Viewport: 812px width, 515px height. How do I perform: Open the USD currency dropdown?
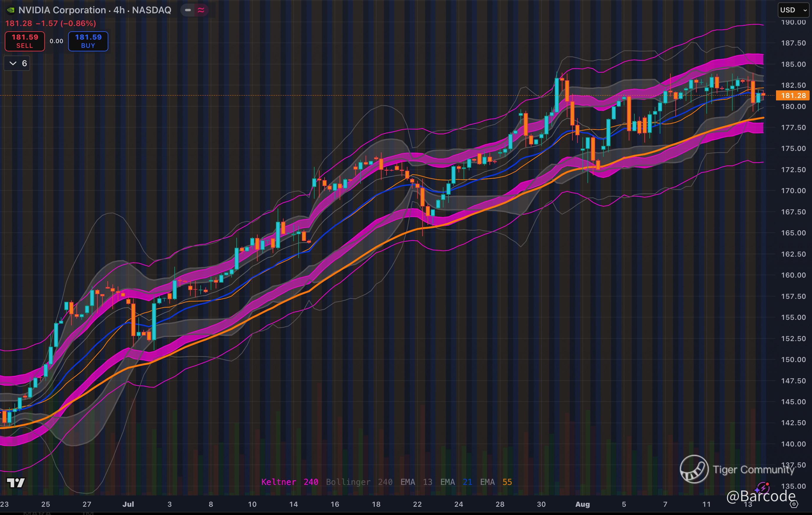tap(793, 10)
